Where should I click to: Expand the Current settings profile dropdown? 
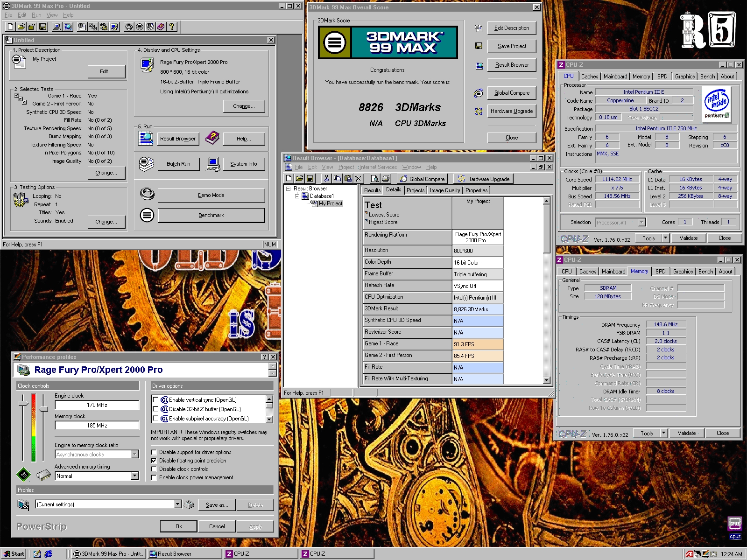(x=177, y=504)
